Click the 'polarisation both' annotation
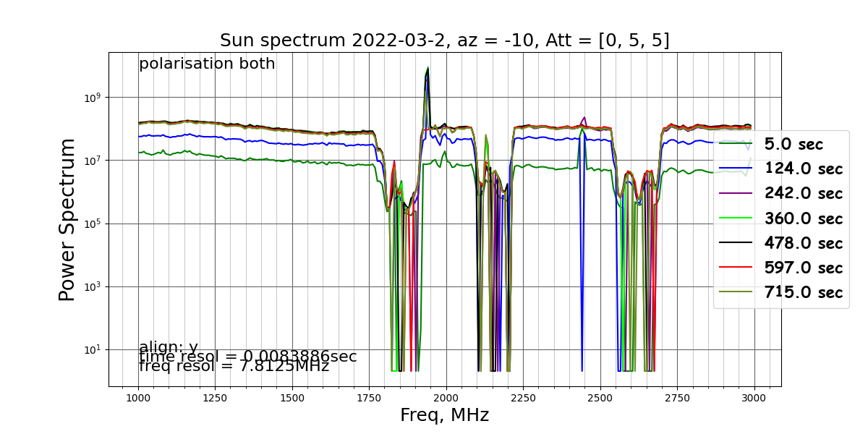The height and width of the screenshot is (434, 868). click(207, 64)
